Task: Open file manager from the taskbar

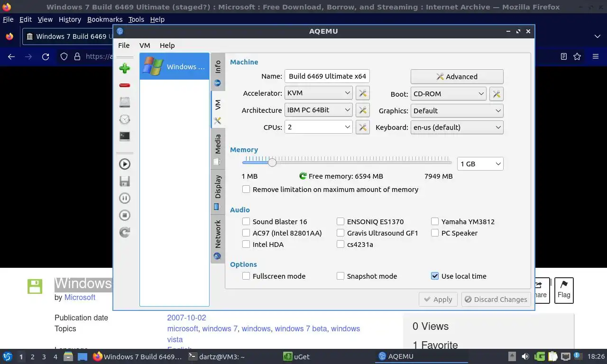Action: pyautogui.click(x=68, y=356)
